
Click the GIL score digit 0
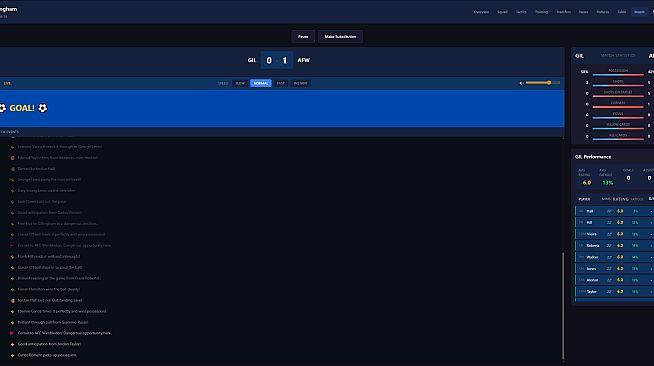coord(269,60)
